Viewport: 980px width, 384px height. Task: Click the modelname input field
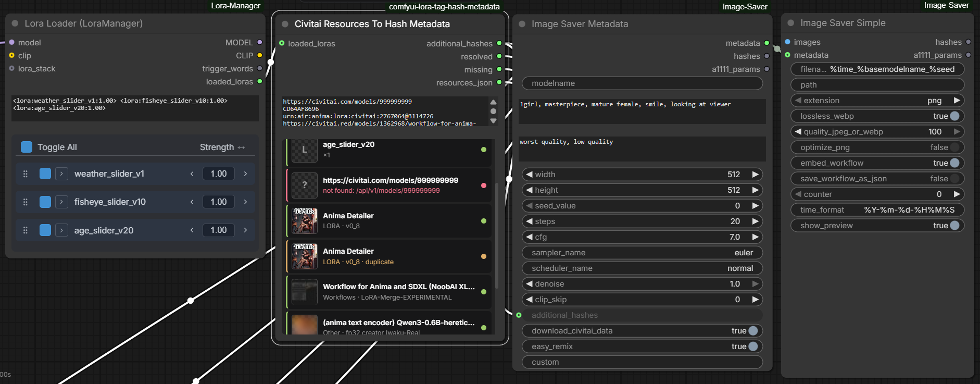click(x=642, y=83)
